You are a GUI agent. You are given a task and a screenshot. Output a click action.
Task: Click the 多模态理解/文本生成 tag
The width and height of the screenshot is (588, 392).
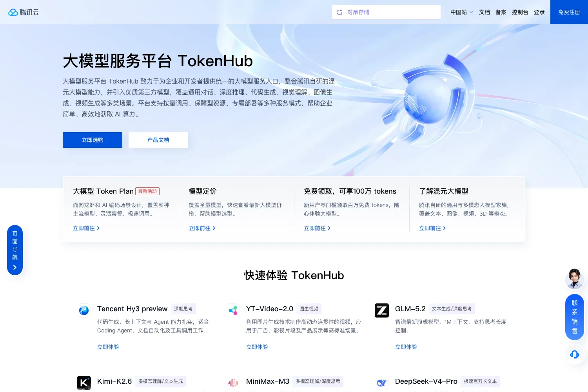[161, 381]
